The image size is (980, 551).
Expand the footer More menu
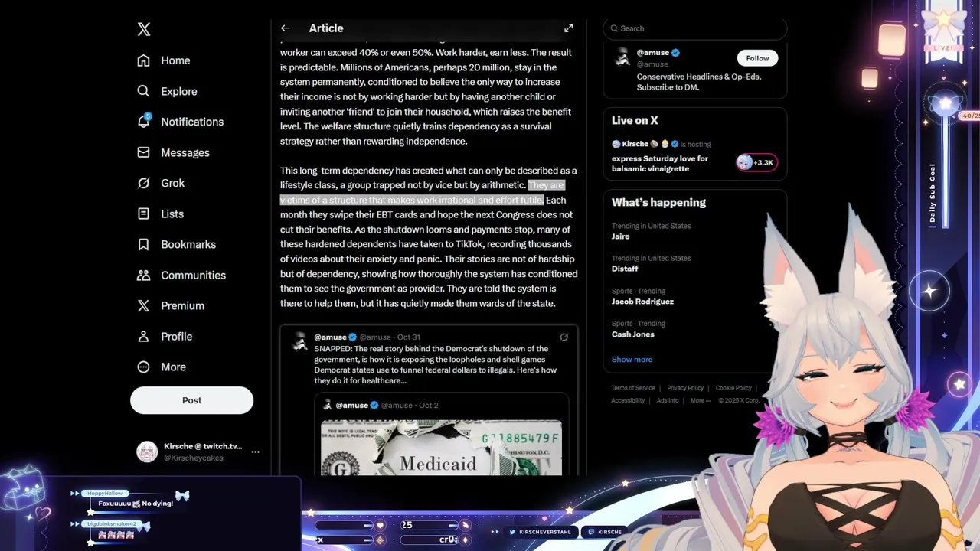(x=700, y=400)
